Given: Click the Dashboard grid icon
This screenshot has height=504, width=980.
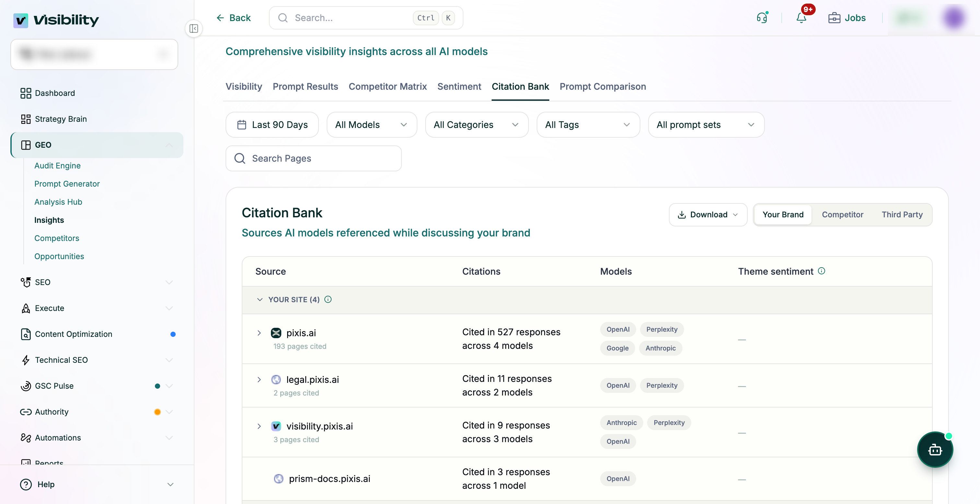Looking at the screenshot, I should pyautogui.click(x=26, y=93).
